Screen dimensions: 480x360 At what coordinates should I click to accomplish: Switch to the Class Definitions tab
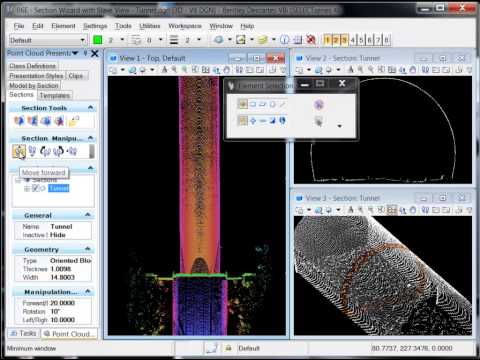coord(33,66)
